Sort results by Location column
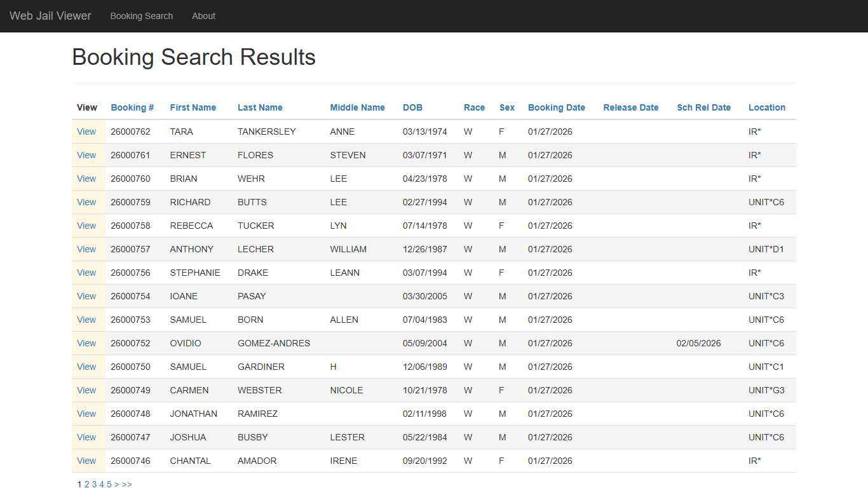Screen dimensions: 868x488 (766, 107)
